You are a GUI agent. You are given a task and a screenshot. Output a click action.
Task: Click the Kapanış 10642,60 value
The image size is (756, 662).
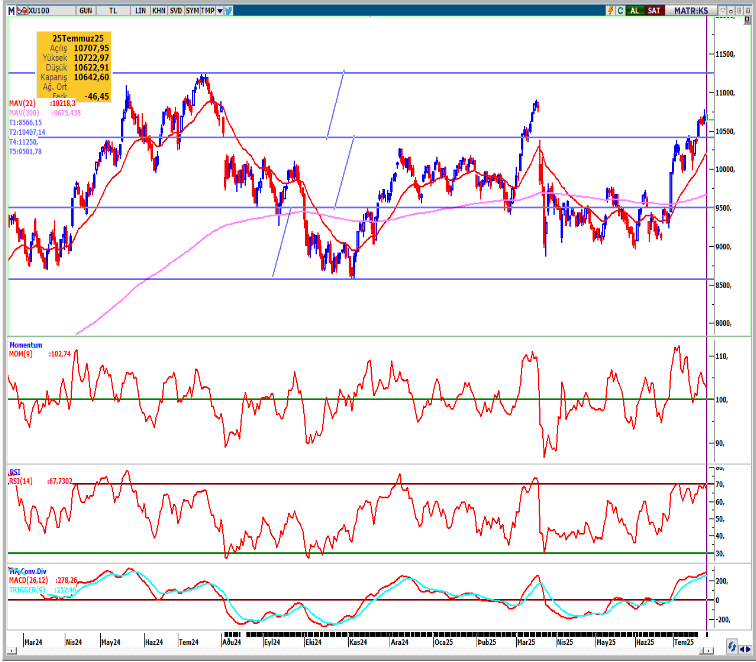pyautogui.click(x=91, y=77)
